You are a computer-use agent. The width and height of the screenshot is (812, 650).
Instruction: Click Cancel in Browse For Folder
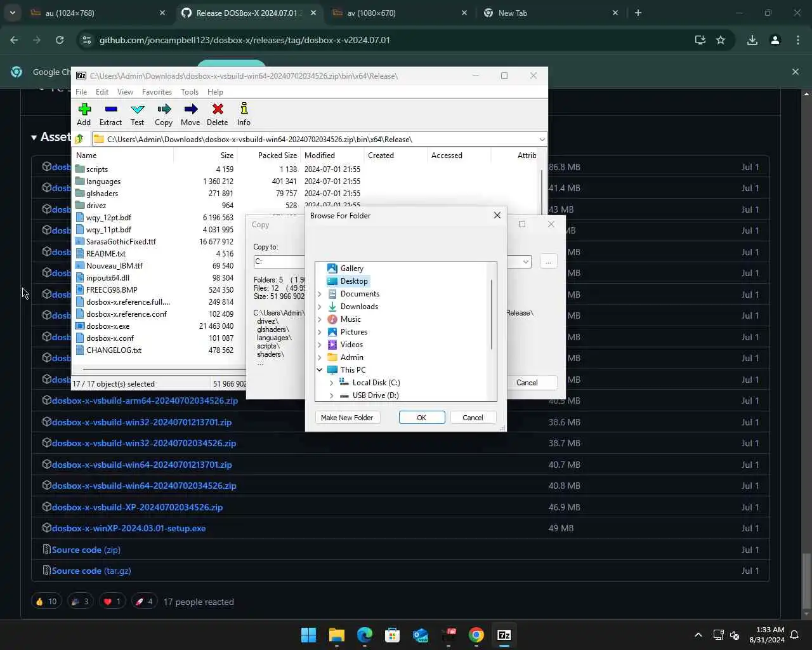point(473,418)
